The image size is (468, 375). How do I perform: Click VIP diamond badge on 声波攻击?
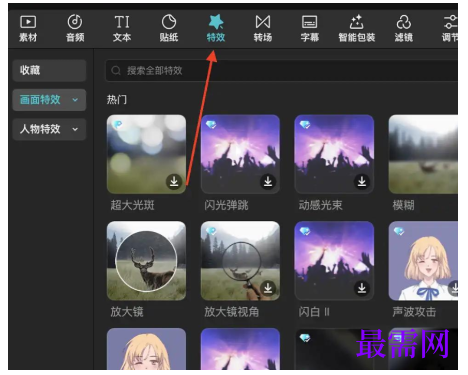[x=399, y=231]
